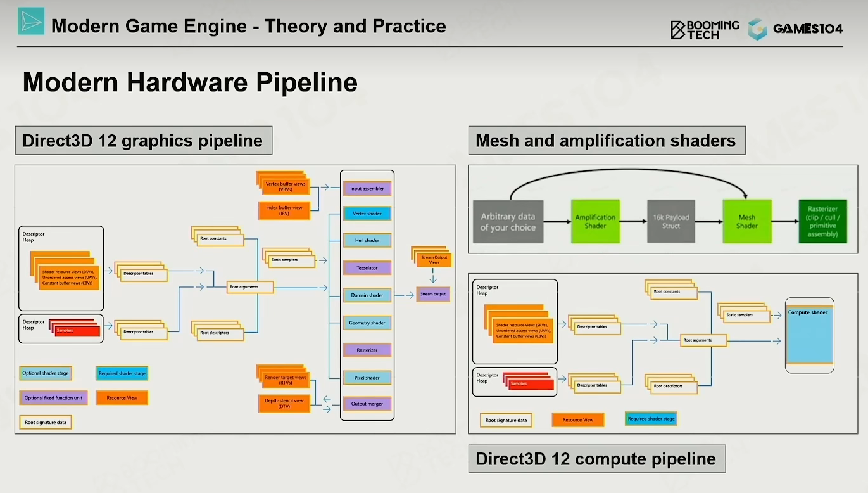Click 'Root descriptors' in the compute pipeline diagram
Image resolution: width=868 pixels, height=493 pixels.
pos(674,386)
